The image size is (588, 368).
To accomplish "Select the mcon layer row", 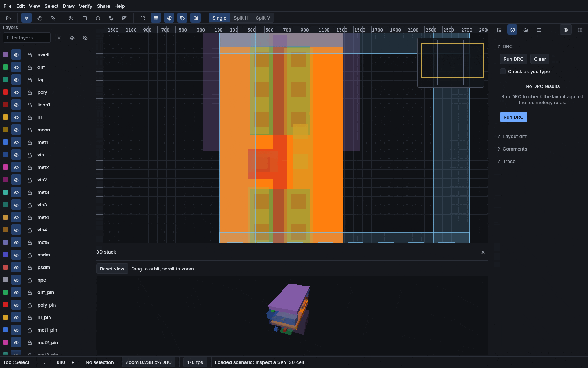I will click(46, 130).
